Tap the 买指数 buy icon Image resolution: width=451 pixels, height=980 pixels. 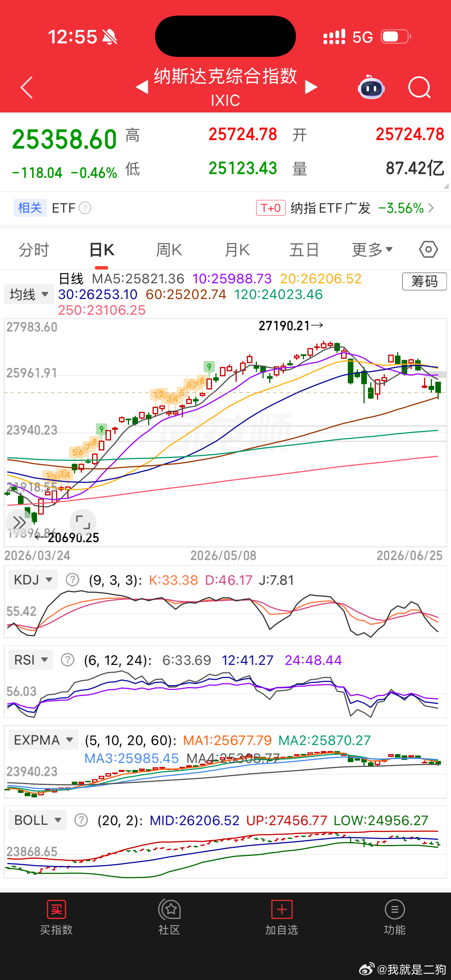[x=56, y=910]
